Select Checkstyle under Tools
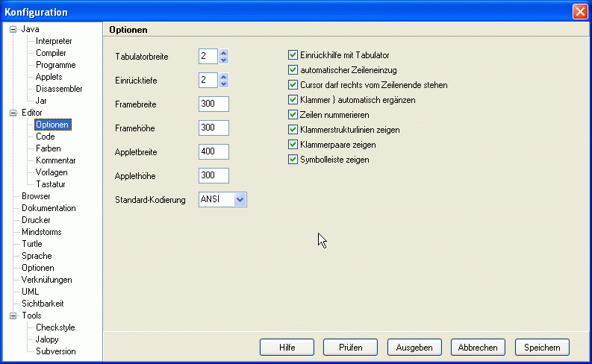Viewport: 592px width, 364px height. 55,328
